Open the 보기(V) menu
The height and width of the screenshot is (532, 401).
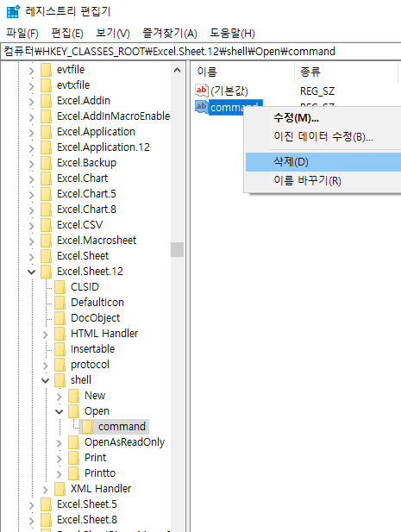(x=113, y=34)
